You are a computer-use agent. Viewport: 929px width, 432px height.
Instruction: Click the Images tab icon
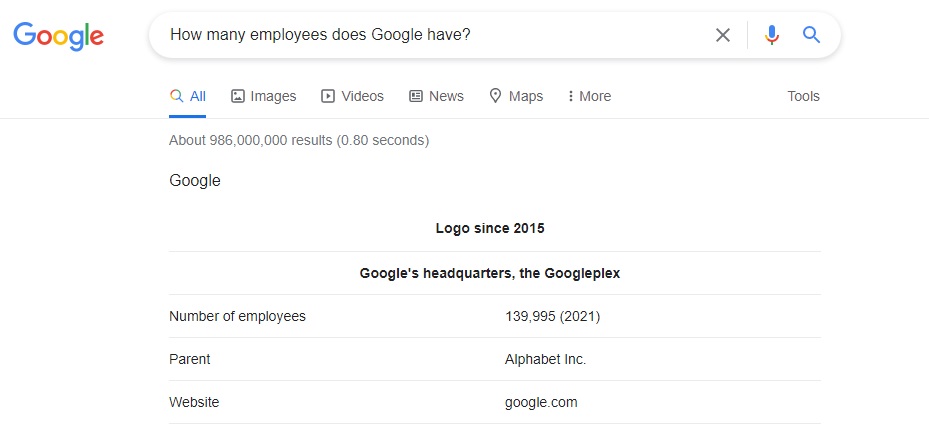click(x=238, y=96)
